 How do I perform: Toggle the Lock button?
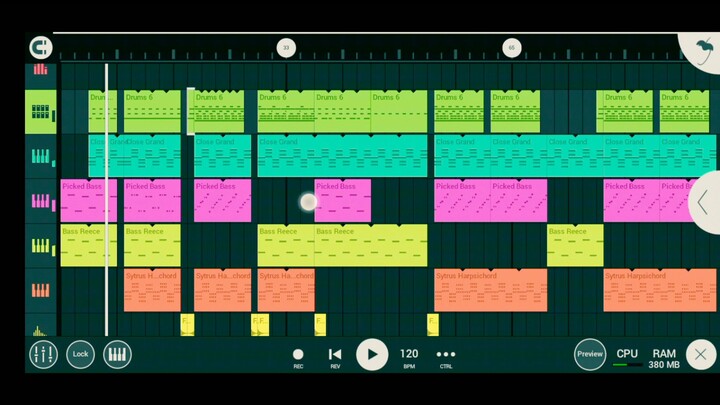click(80, 354)
